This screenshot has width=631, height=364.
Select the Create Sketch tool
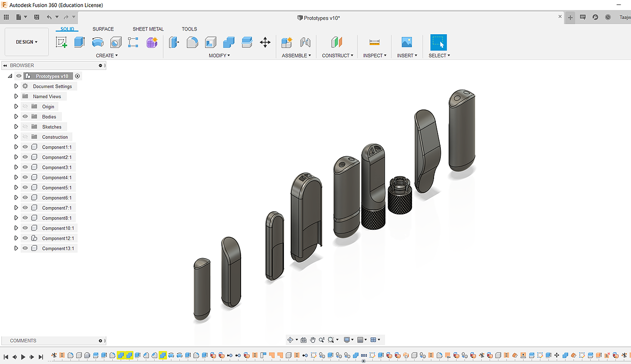click(61, 42)
